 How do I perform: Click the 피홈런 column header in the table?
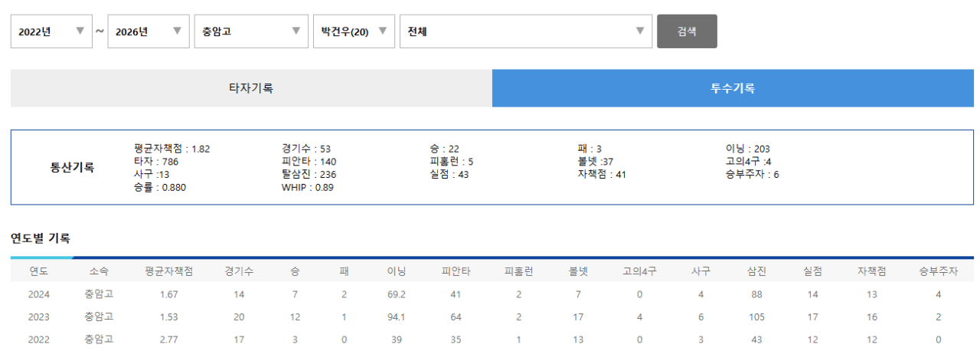pos(519,271)
